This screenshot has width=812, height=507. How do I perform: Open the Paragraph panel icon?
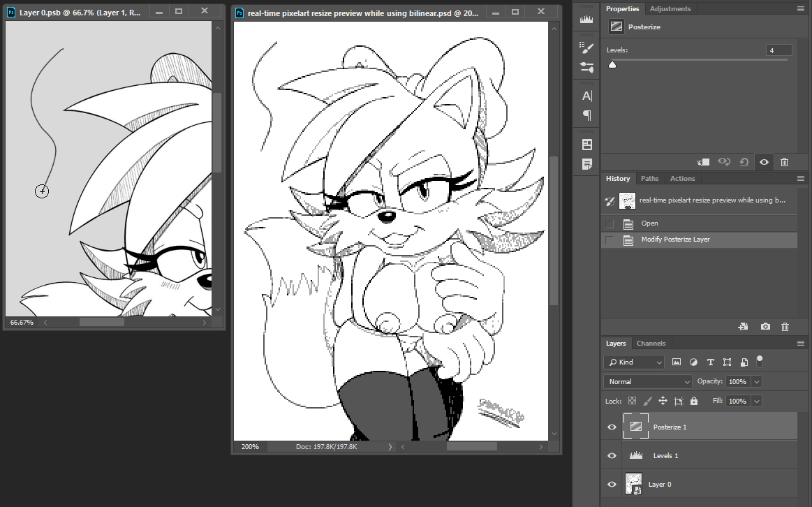pyautogui.click(x=586, y=115)
